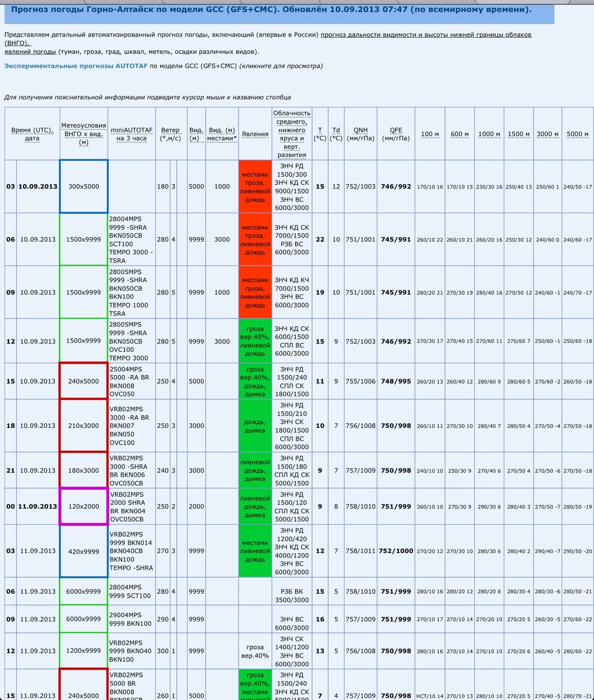Click the 210x3000 red-bordered conditions cell
594x700 pixels.
pyautogui.click(x=84, y=426)
